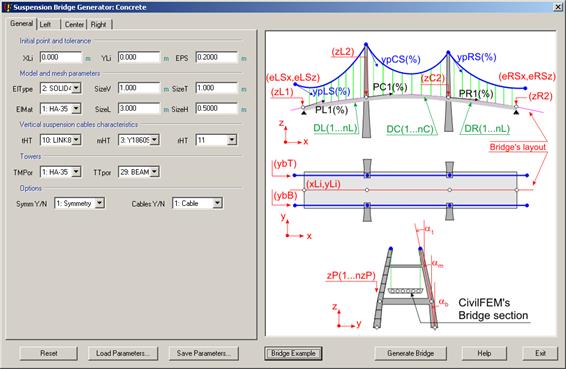Image resolution: width=566 pixels, height=369 pixels.
Task: Click the '(eLSx,eLSz)' diagram label
Action: click(x=293, y=78)
